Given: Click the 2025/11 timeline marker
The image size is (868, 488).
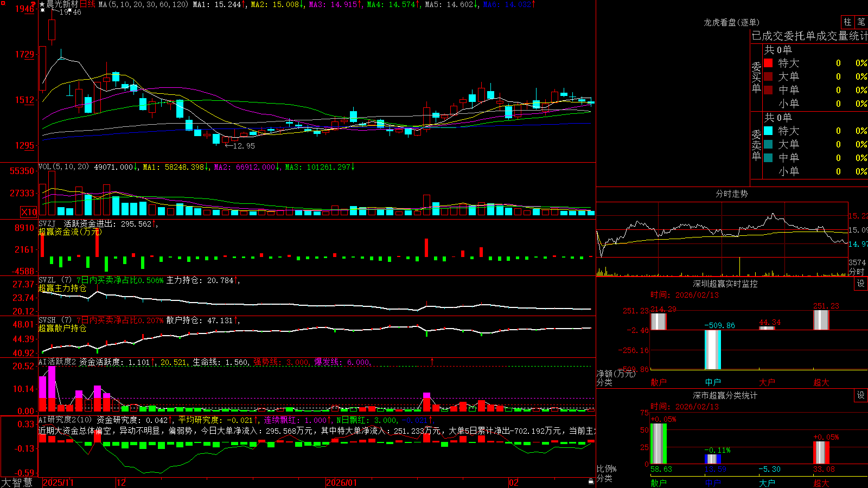Looking at the screenshot, I should pos(58,483).
